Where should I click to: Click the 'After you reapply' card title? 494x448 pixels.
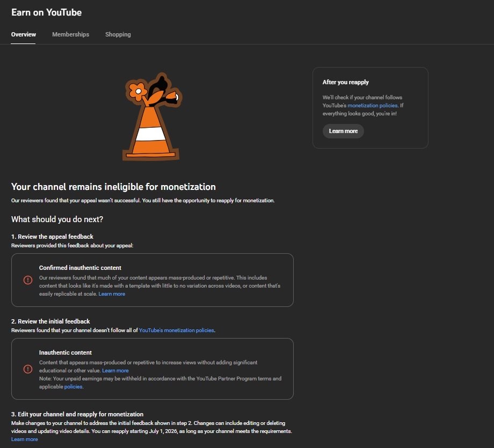(x=346, y=82)
